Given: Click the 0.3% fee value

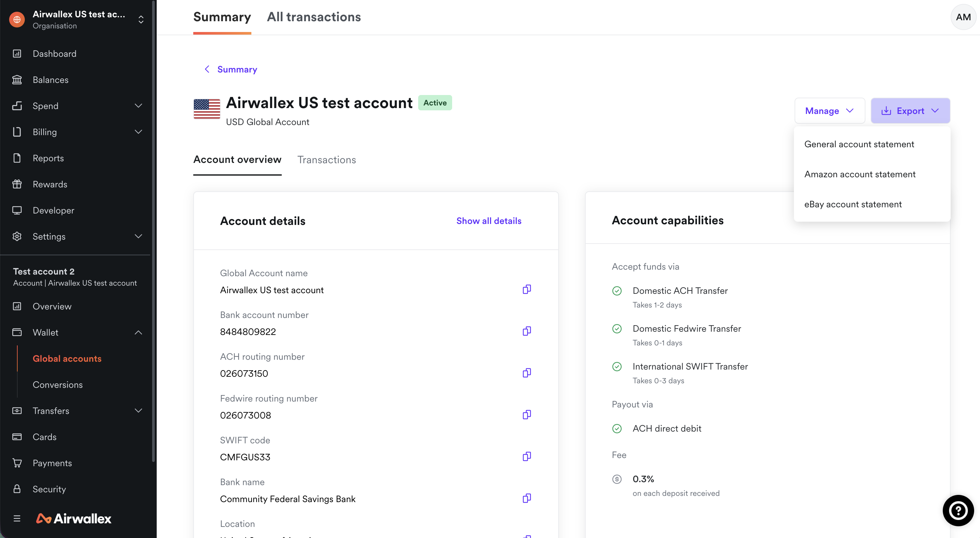Looking at the screenshot, I should [643, 479].
